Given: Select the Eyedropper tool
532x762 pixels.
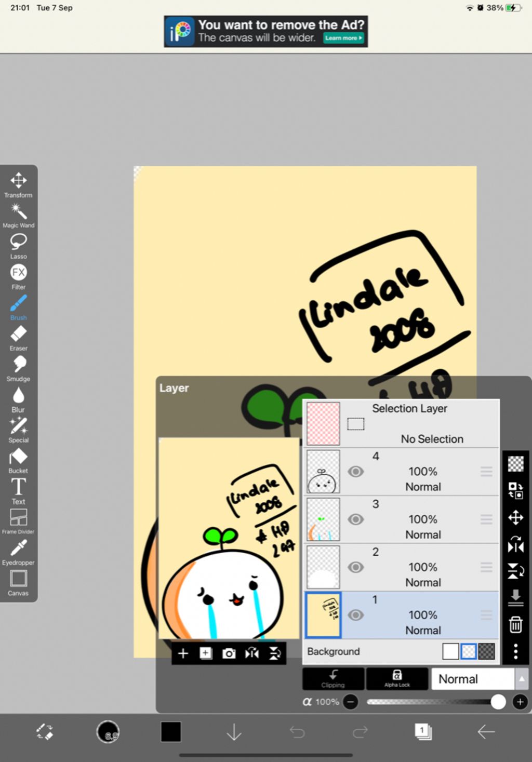Looking at the screenshot, I should 18,552.
